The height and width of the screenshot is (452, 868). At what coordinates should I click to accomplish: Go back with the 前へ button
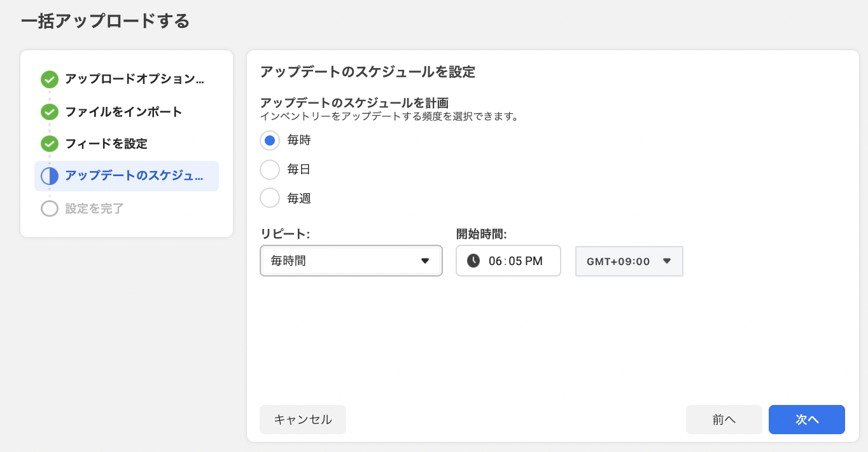point(724,420)
